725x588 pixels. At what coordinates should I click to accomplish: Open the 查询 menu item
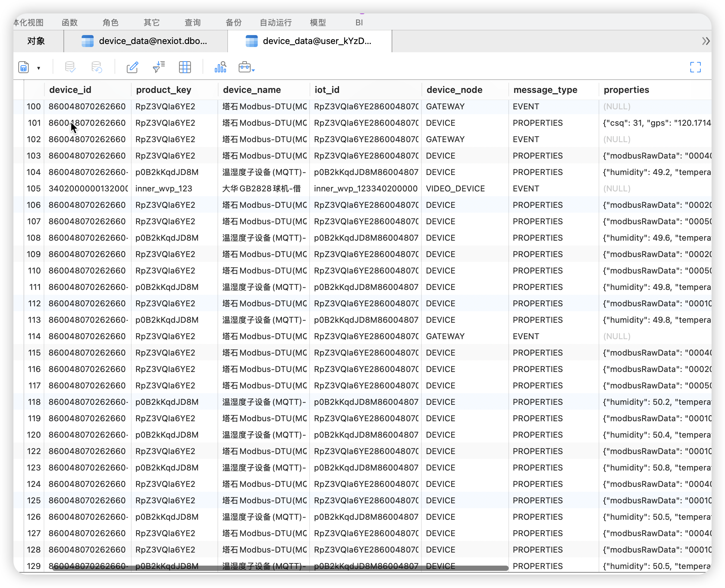click(192, 22)
